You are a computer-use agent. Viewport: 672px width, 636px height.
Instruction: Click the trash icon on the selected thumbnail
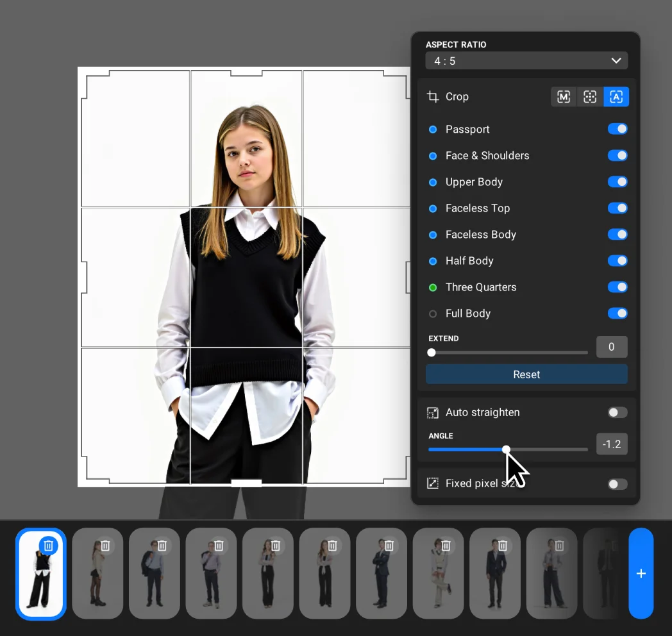tap(49, 546)
